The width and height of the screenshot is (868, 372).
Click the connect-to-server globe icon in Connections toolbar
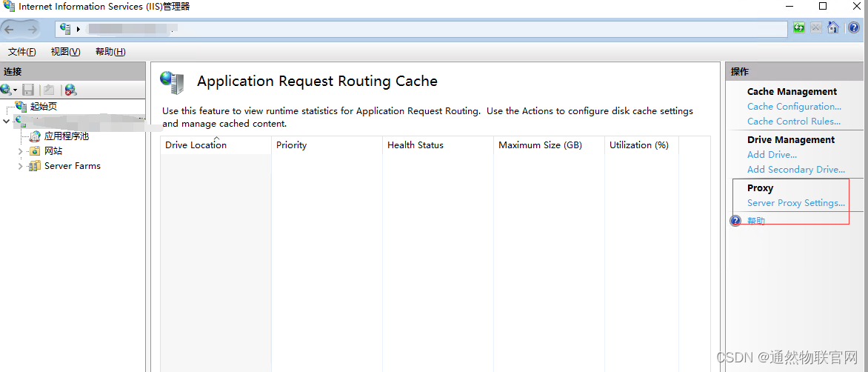tap(6, 89)
